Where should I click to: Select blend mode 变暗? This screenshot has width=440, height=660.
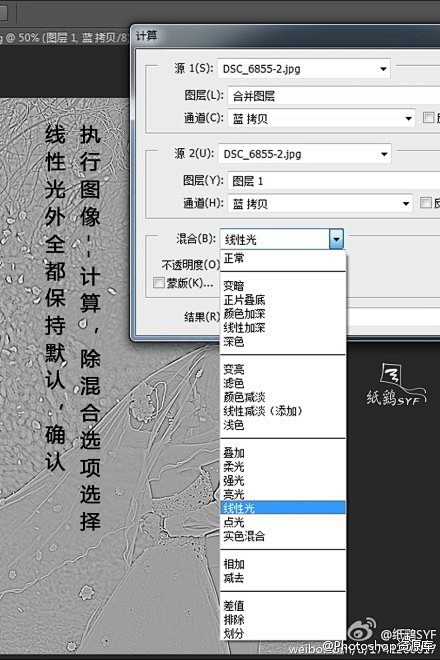click(283, 286)
